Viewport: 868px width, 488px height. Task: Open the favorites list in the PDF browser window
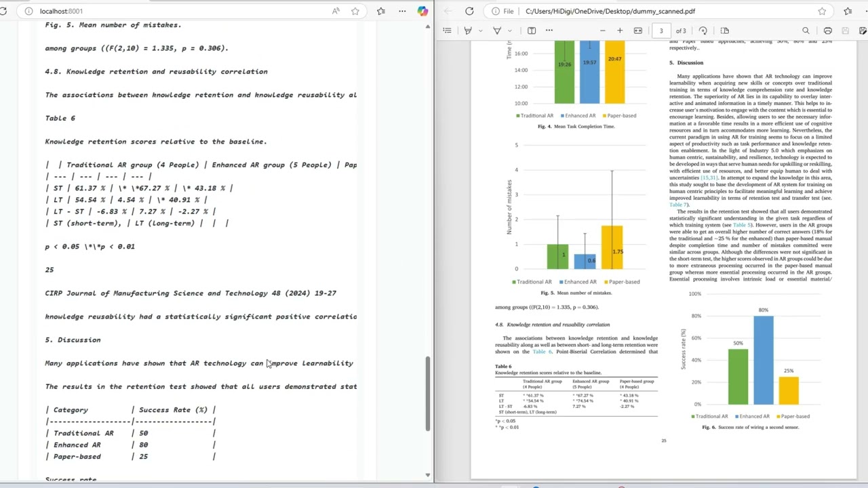coord(848,11)
